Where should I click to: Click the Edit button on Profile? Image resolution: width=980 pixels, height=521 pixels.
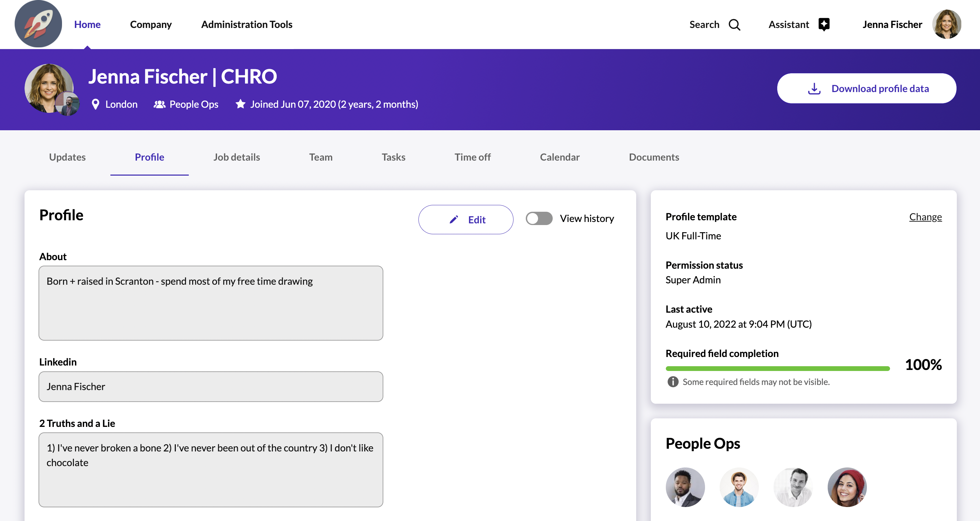pos(466,219)
